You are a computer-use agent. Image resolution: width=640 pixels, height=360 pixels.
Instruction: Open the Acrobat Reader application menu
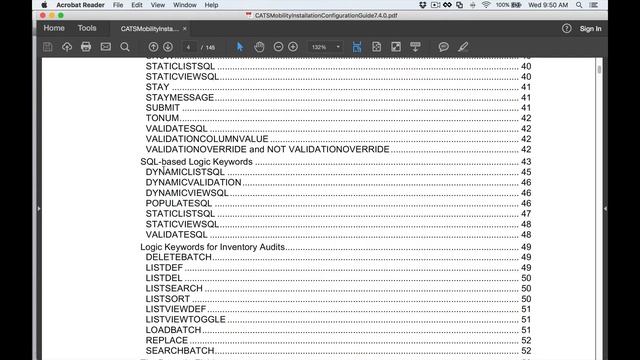pyautogui.click(x=80, y=5)
